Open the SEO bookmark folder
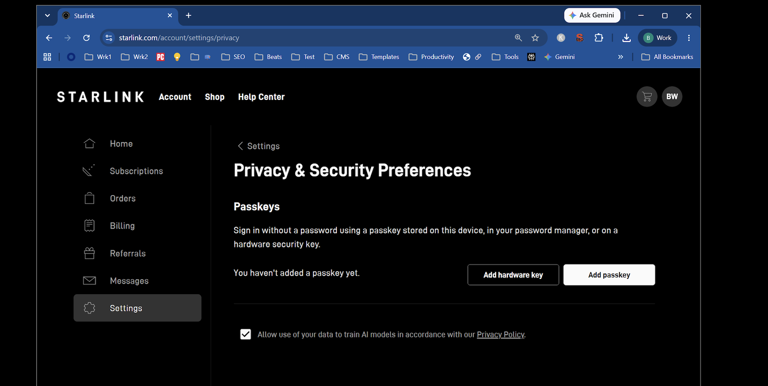This screenshot has width=768, height=386. pos(233,57)
